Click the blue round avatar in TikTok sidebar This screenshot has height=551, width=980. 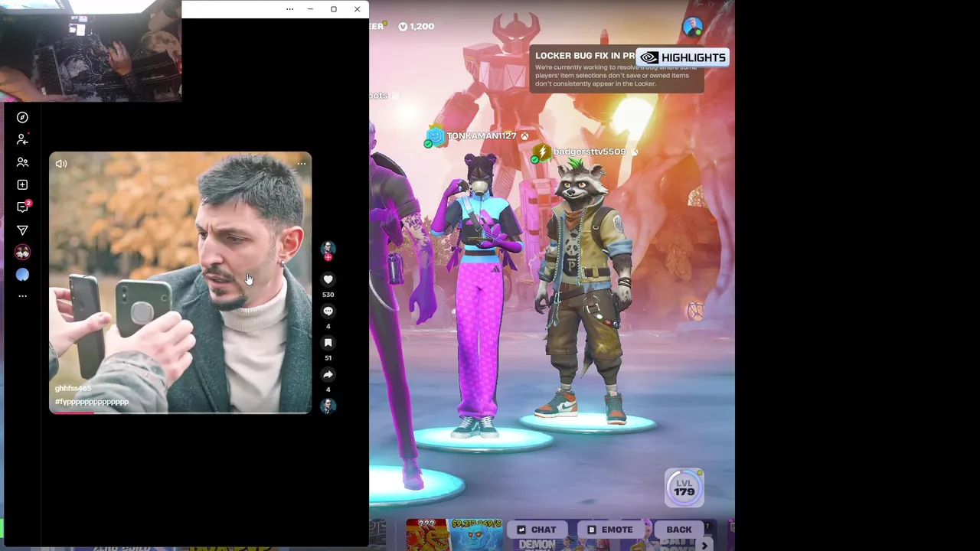pyautogui.click(x=22, y=275)
